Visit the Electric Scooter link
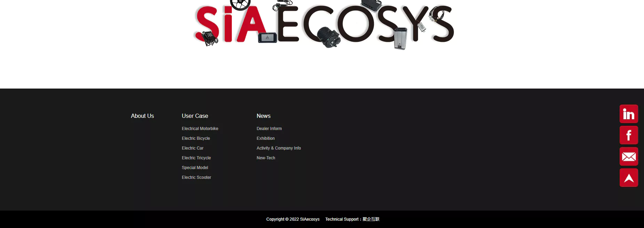Viewport: 644px width, 228px height. point(196,177)
